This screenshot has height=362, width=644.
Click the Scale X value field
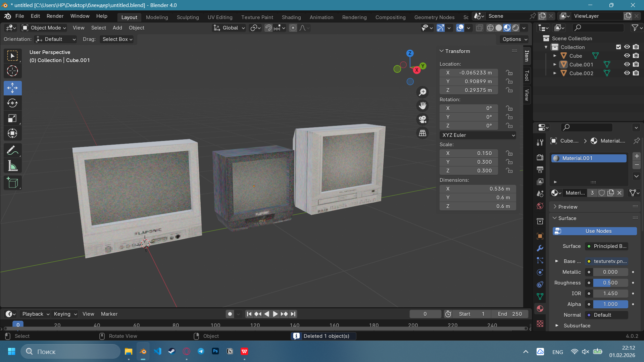[468, 153]
